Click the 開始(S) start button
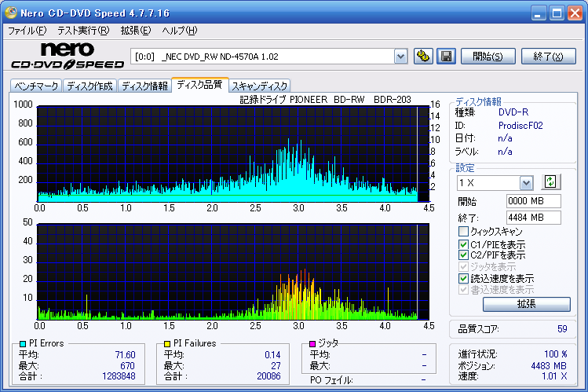Viewport: 588px width, 392px height. pos(488,57)
